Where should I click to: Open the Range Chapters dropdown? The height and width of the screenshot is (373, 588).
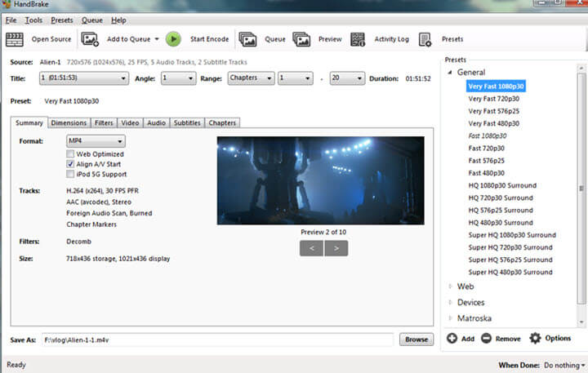click(251, 78)
